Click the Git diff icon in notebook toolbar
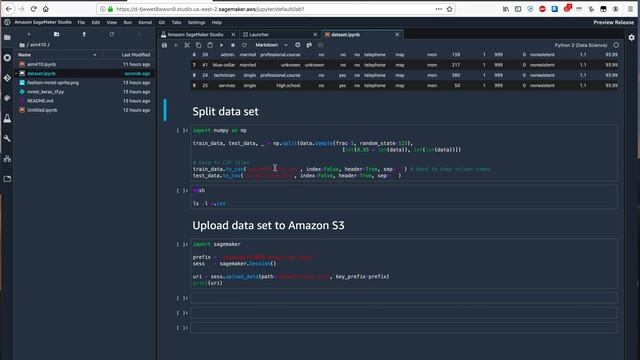This screenshot has width=640, height=360. tap(309, 45)
